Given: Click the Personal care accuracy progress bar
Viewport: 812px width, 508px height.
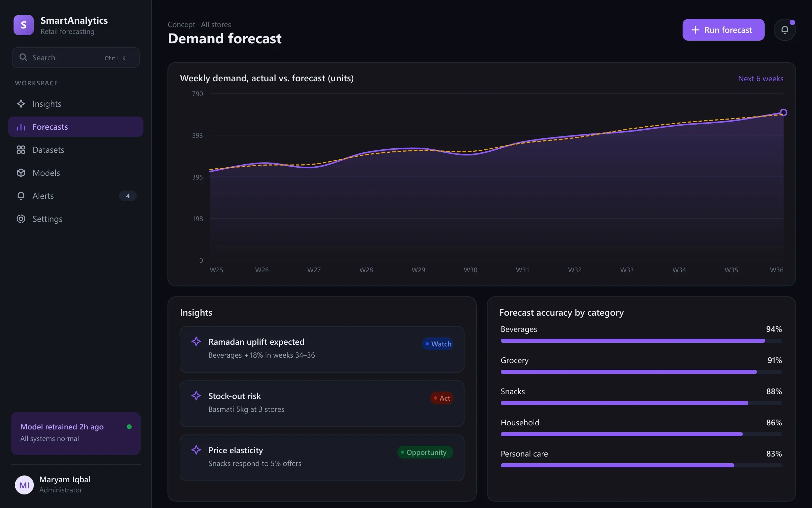Looking at the screenshot, I should (x=641, y=465).
